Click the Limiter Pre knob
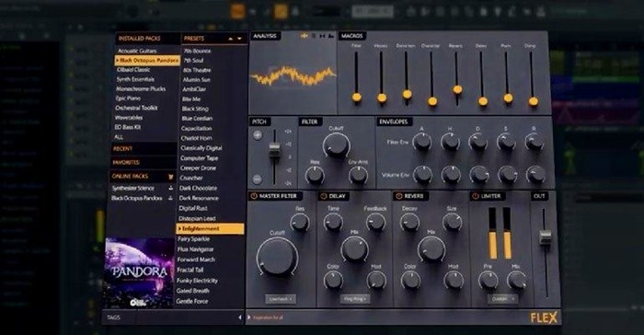Image resolution: width=644 pixels, height=335 pixels. [489, 281]
